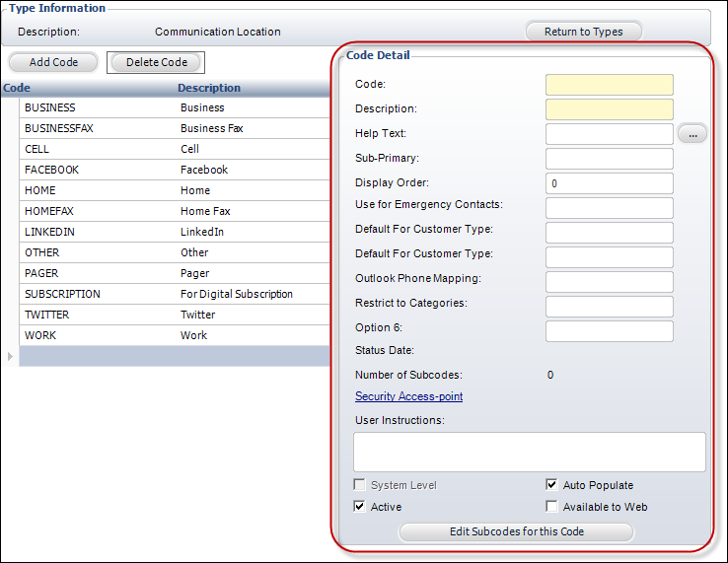Enable the Available to Web checkbox
This screenshot has height=563, width=728.
[x=552, y=507]
